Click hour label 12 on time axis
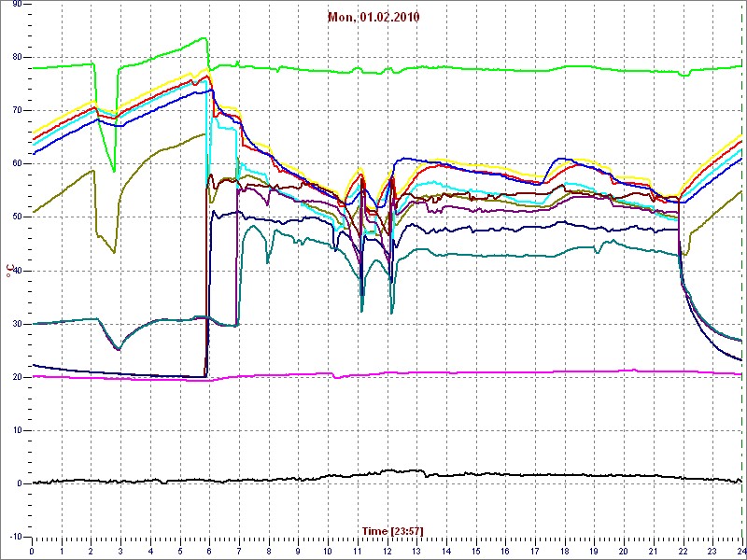Viewport: 747px width, 560px height. pos(387,551)
